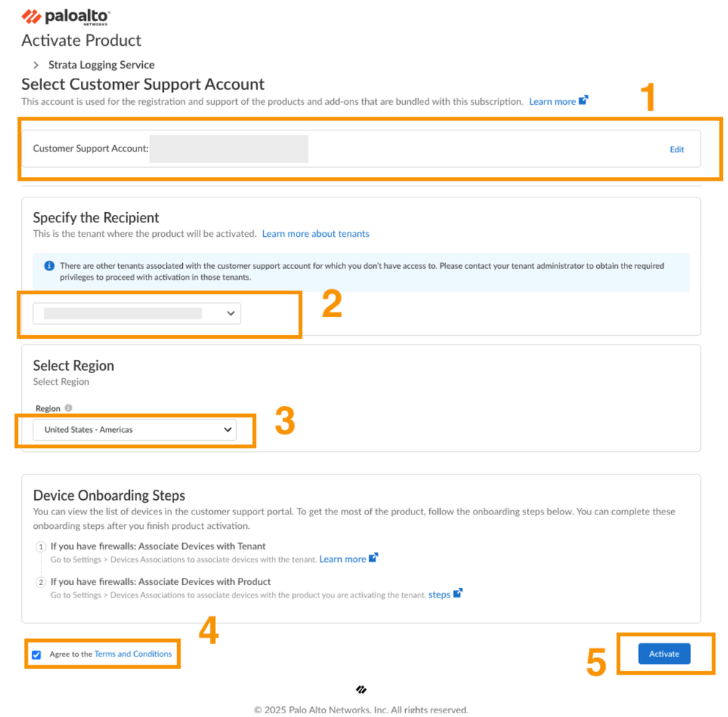Click the Palo Alto Networks logo
The height and width of the screenshot is (717, 728).
click(x=66, y=17)
